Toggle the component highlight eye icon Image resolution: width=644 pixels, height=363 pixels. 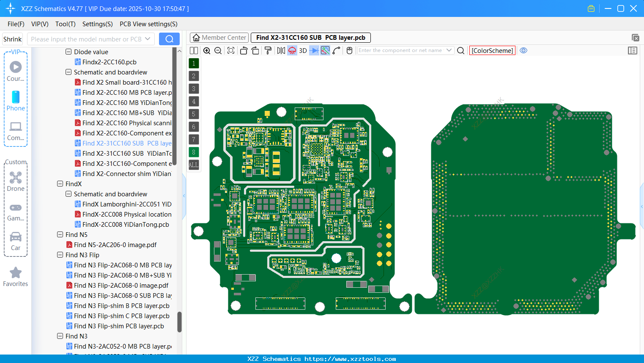click(x=523, y=50)
